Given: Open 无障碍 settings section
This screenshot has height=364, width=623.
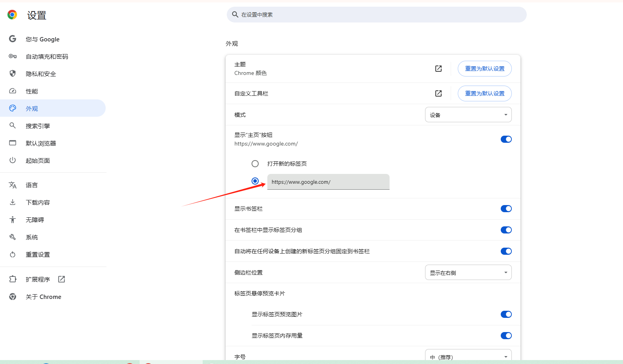Looking at the screenshot, I should pos(53,220).
